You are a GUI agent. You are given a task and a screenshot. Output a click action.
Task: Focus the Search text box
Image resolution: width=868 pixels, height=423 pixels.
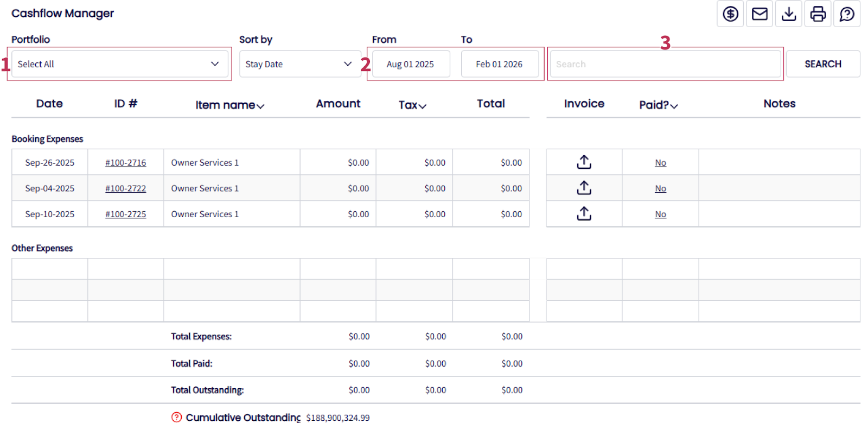click(x=665, y=64)
